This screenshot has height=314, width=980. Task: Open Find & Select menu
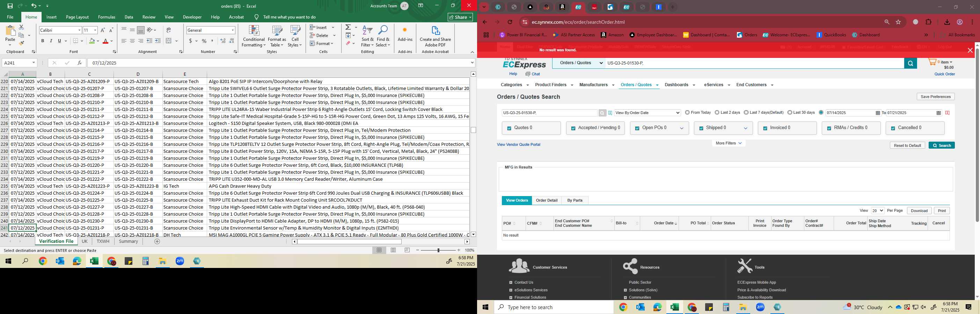(383, 37)
